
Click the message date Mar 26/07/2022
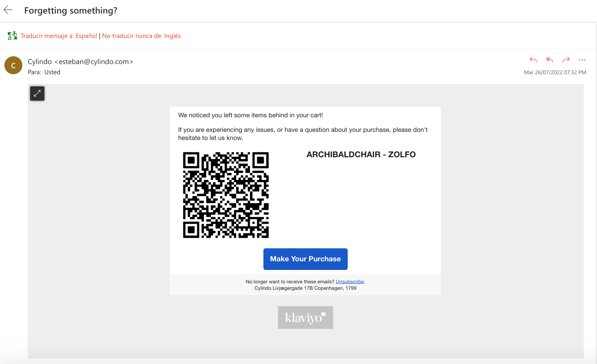555,73
